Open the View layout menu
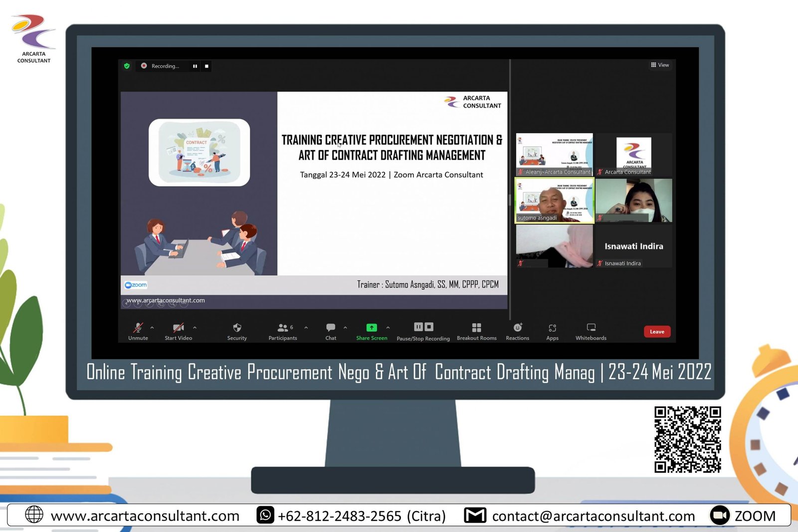Viewport: 798px width, 532px height. pos(660,65)
